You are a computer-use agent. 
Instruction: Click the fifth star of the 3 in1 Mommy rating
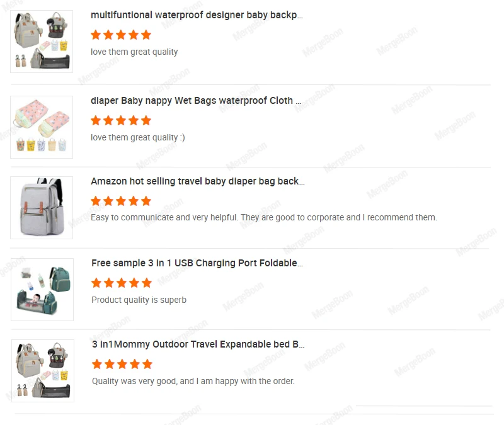(x=147, y=364)
